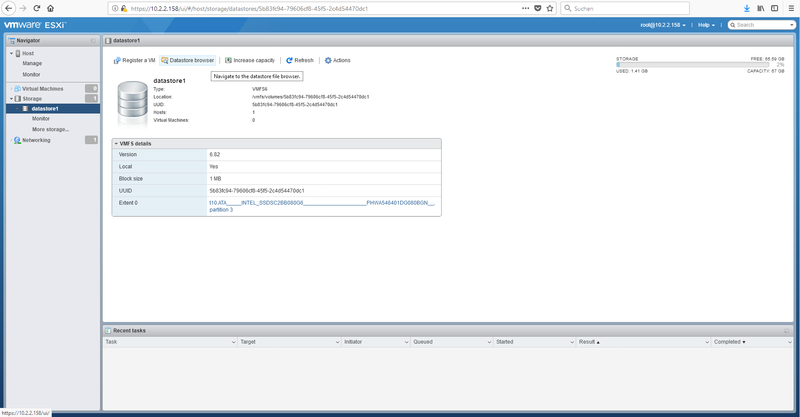This screenshot has width=800, height=417.
Task: Expand the Networking tree node
Action: 11,140
